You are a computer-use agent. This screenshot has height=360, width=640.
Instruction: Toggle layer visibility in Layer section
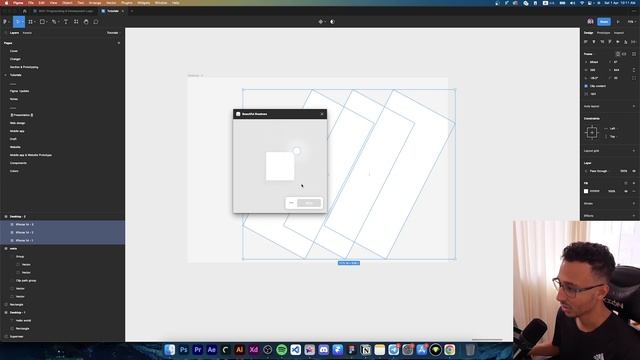coord(634,171)
